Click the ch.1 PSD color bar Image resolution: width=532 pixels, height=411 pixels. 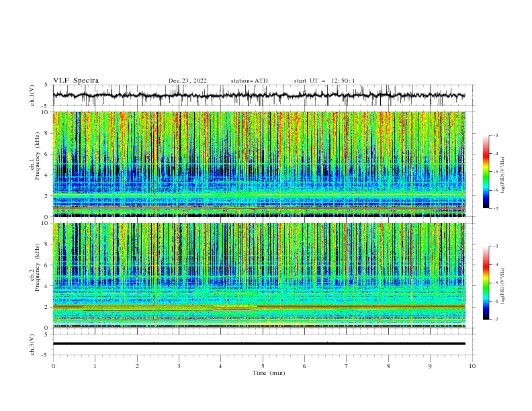(486, 172)
